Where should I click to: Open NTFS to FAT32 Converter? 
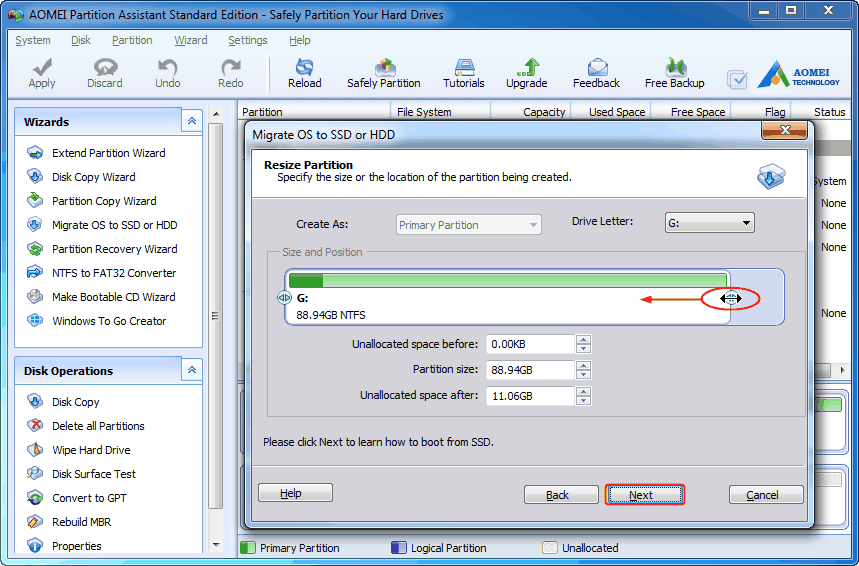pyautogui.click(x=114, y=273)
